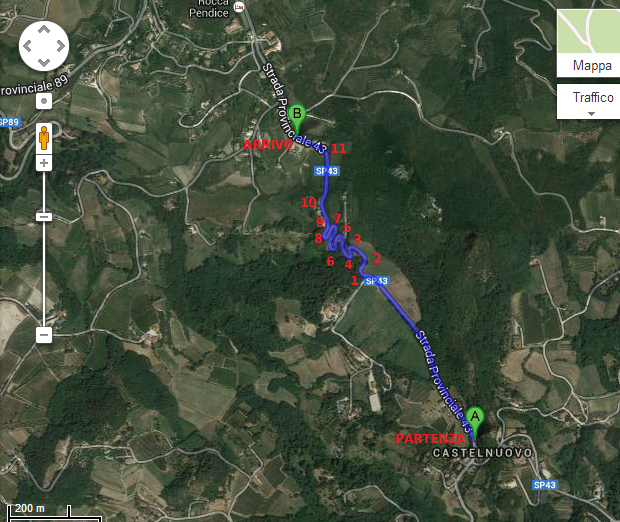Click the my-location button below pan control
620x522 pixels.
point(44,101)
